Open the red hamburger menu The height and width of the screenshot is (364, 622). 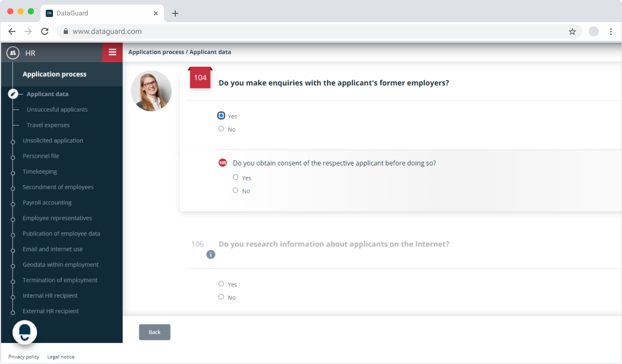pos(113,52)
